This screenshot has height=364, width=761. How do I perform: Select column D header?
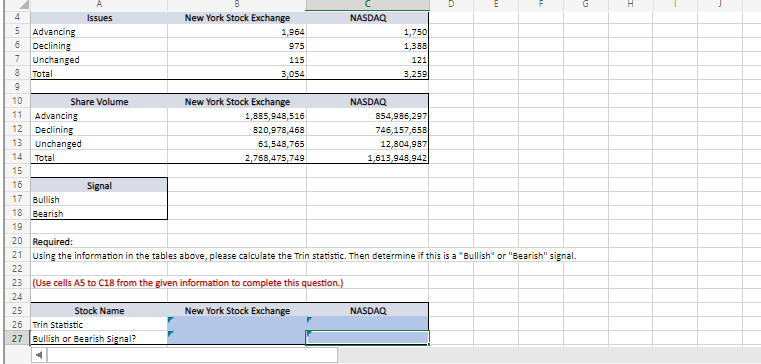[x=451, y=5]
